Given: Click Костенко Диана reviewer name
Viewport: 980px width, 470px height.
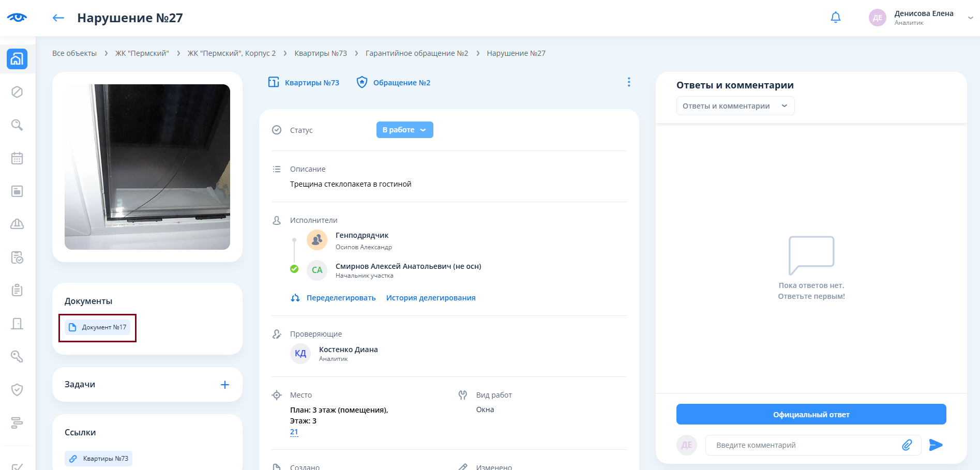Looking at the screenshot, I should coord(349,350).
